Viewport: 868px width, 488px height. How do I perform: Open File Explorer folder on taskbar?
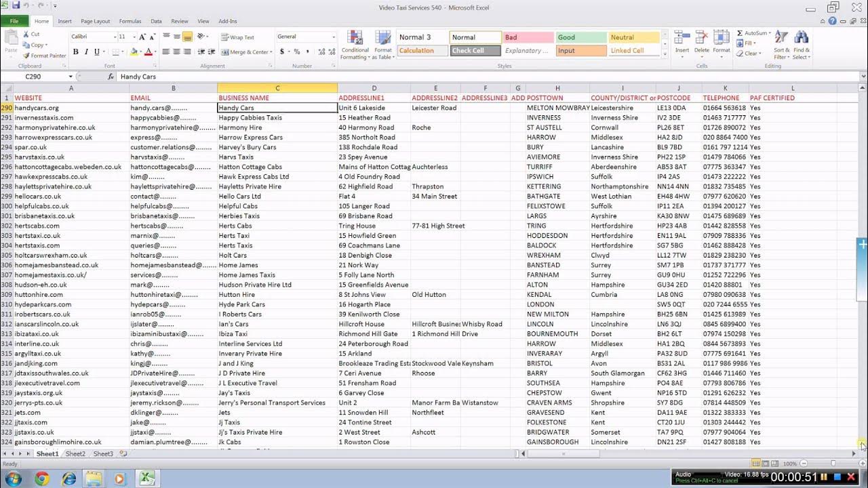(94, 479)
